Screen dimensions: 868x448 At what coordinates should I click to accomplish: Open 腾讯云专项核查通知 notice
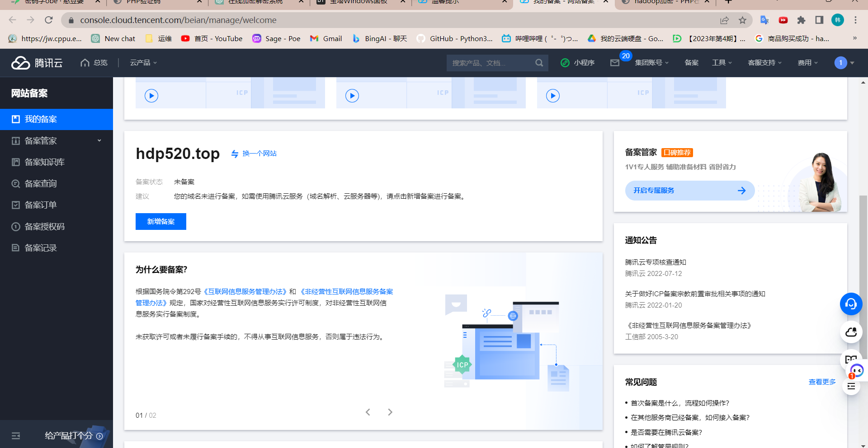click(656, 262)
